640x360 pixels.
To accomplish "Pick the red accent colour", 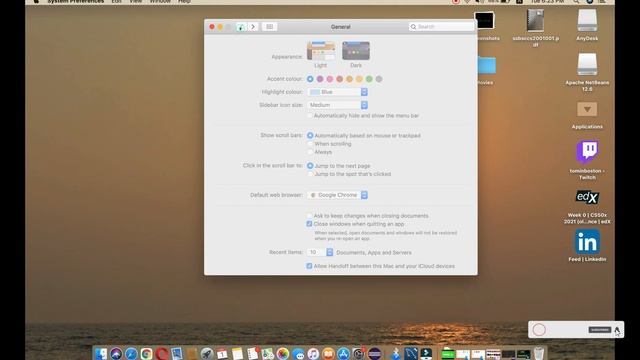I will click(x=340, y=79).
